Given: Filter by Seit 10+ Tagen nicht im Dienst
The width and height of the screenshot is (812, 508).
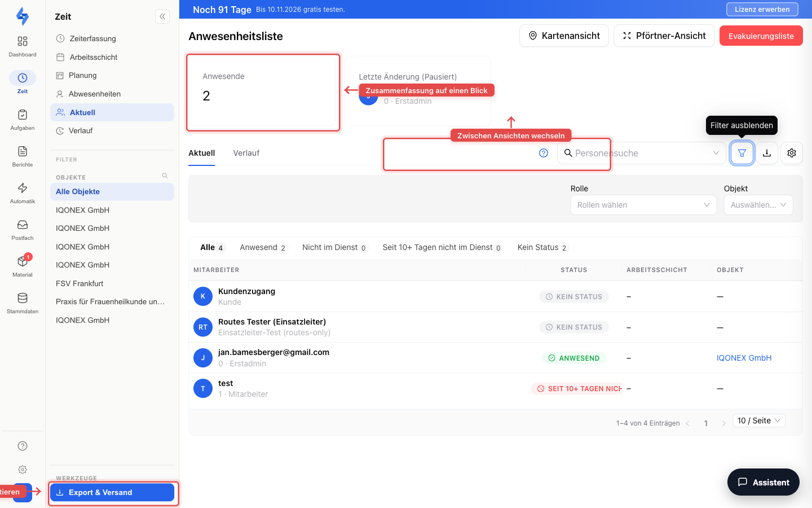Looking at the screenshot, I should pos(443,247).
